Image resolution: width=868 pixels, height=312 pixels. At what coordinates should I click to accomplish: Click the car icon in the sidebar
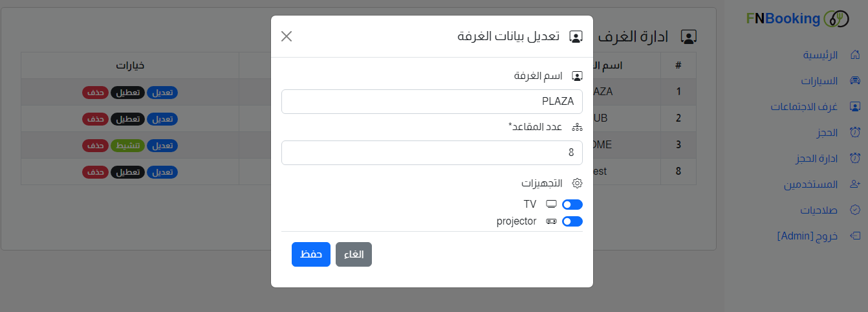(855, 81)
